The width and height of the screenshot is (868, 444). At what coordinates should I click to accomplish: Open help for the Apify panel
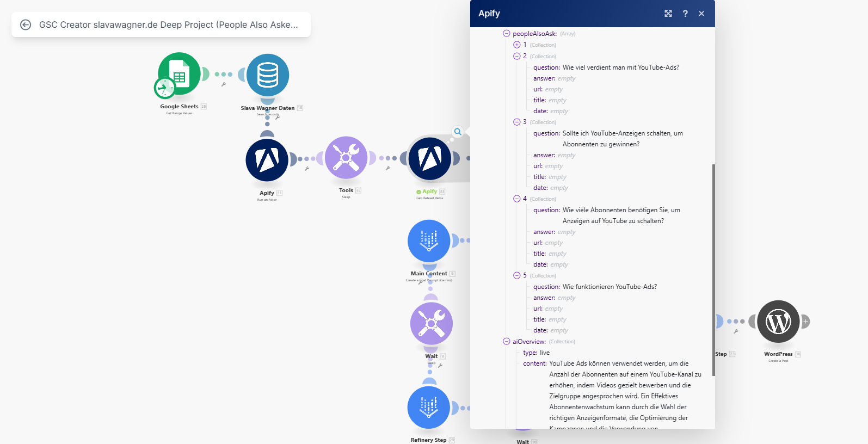click(x=685, y=14)
